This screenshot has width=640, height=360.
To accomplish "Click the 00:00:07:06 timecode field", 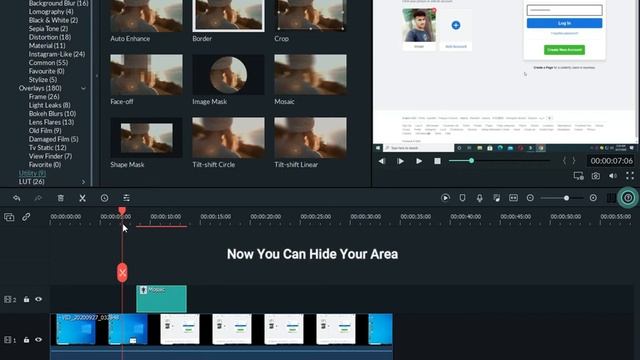I will tap(611, 161).
